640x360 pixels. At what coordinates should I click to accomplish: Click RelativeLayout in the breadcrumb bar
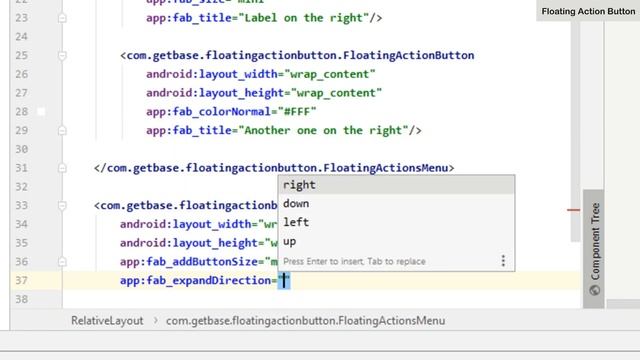107,321
